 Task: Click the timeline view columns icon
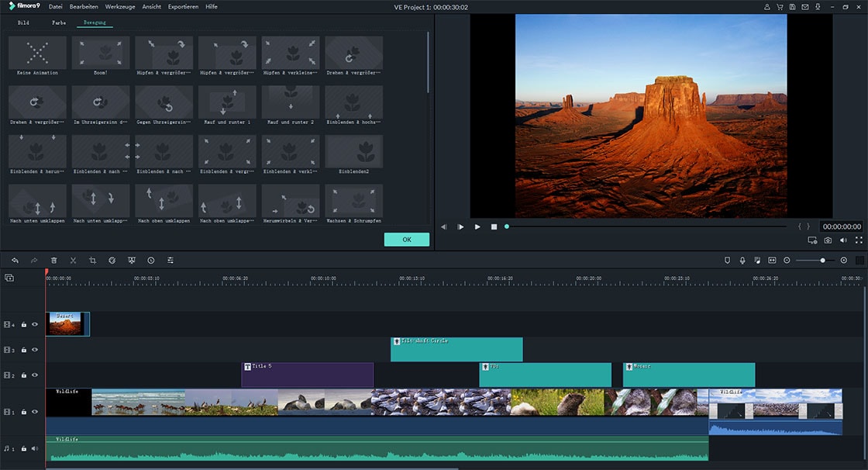[x=859, y=260]
